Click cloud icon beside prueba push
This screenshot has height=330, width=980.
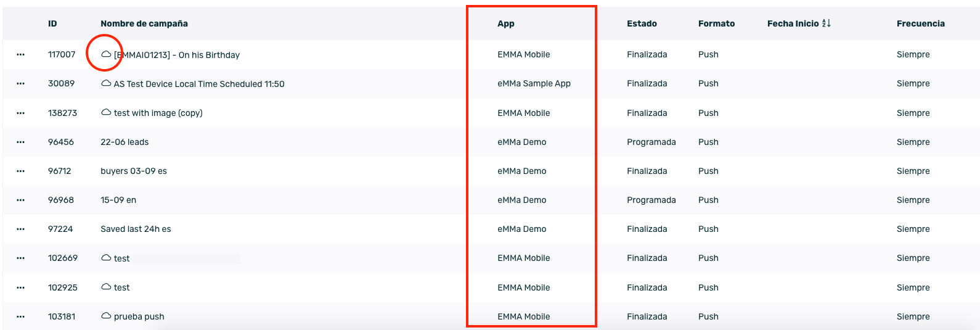(x=106, y=316)
